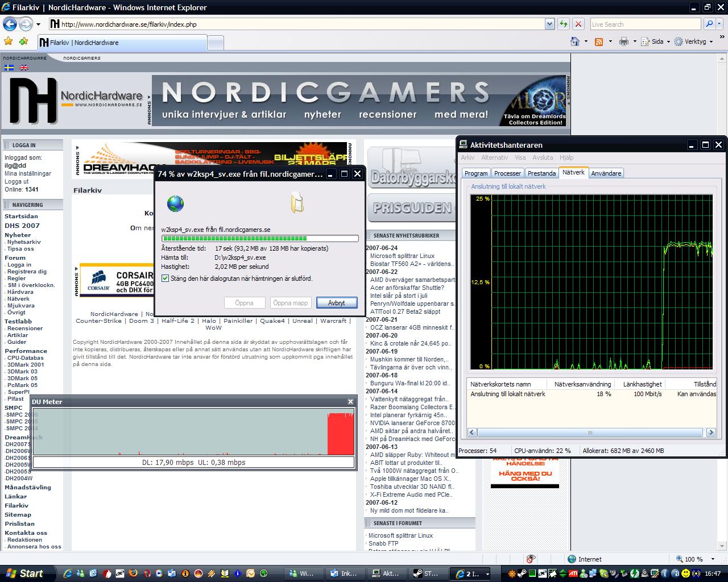Viewport: 728px width, 582px height.
Task: Refresh the page with the green arrows button
Action: [563, 24]
